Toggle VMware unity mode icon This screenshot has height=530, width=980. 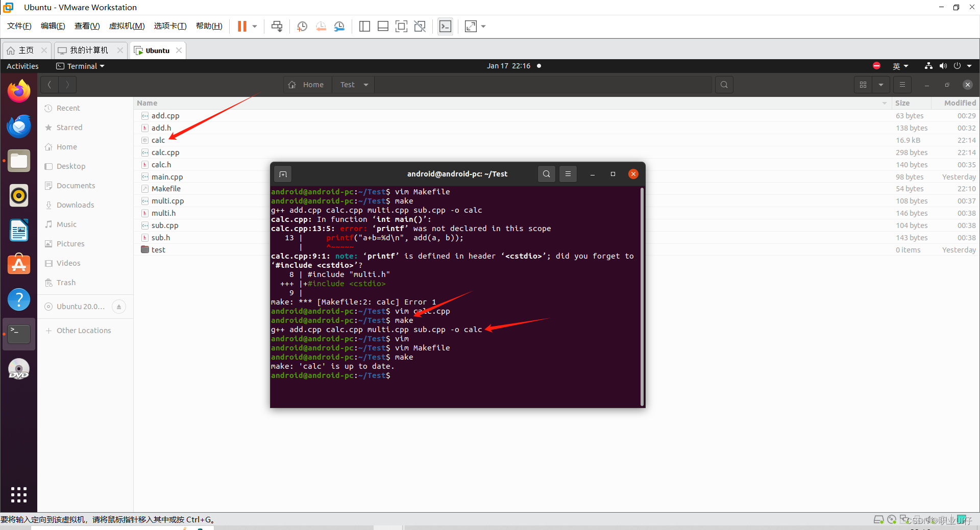click(420, 26)
